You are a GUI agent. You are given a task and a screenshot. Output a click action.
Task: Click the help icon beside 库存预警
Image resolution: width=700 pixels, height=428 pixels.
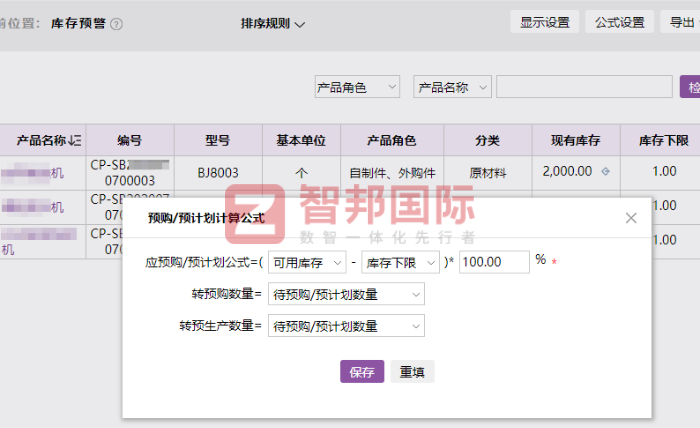(x=117, y=23)
